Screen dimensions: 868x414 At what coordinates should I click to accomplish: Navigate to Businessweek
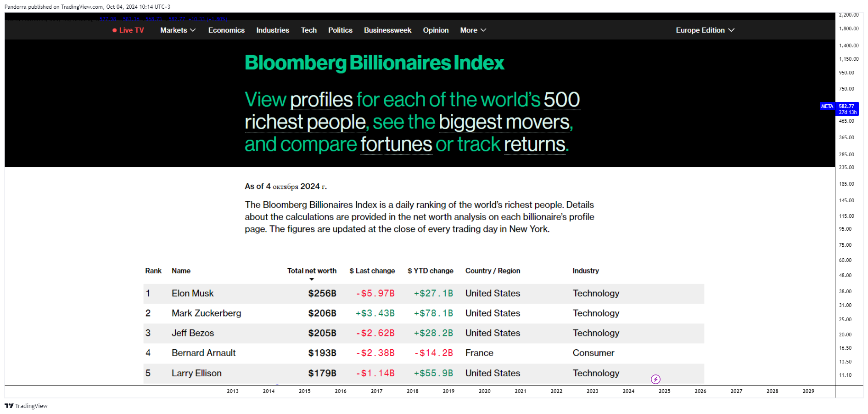[387, 30]
